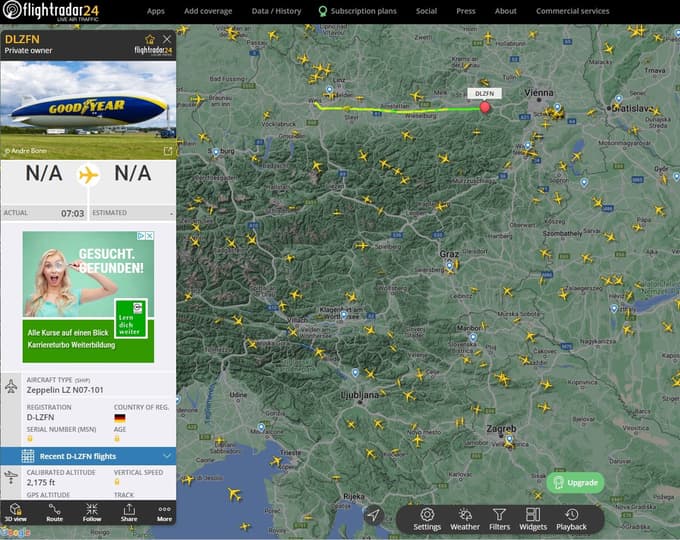The image size is (680, 540).
Task: Click the locked age icon
Action: click(117, 439)
